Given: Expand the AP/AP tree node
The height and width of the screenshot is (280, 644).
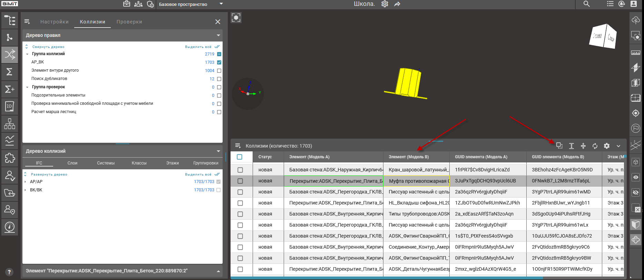Looking at the screenshot, I should coord(26,182).
